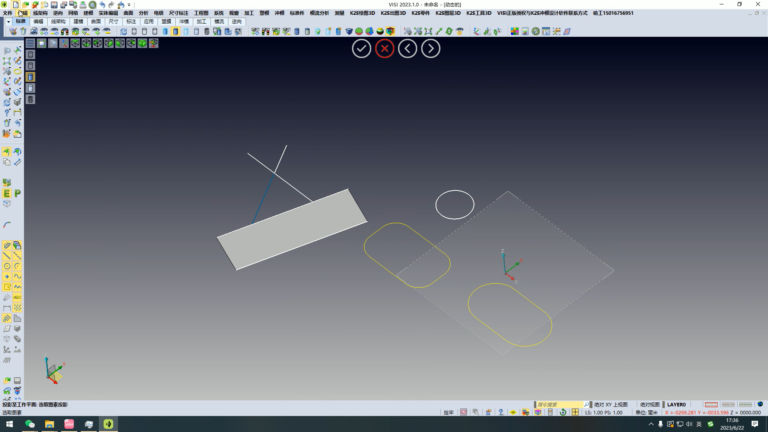
Task: Select the line drawing tool in left toolbar
Action: pos(7,256)
